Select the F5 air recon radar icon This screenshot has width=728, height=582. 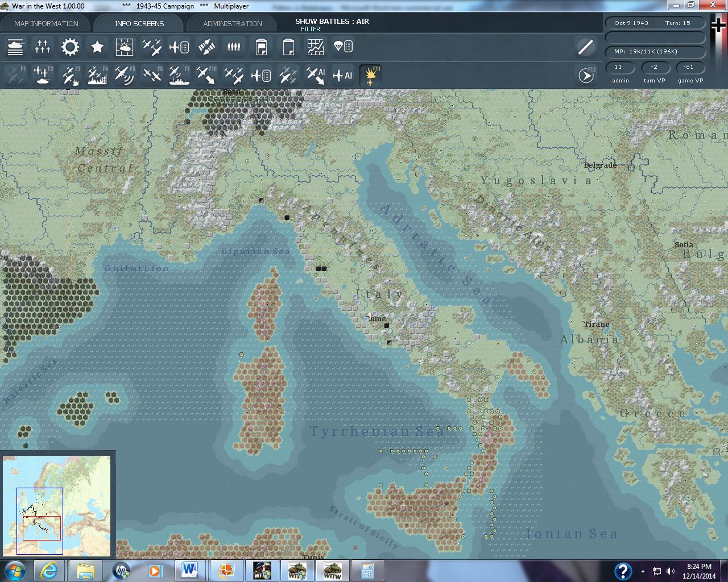[125, 75]
